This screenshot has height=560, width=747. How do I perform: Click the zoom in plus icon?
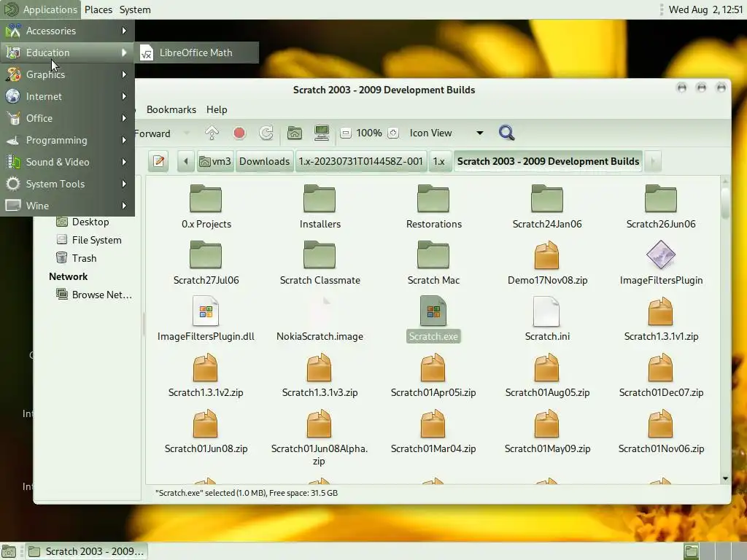tap(393, 133)
